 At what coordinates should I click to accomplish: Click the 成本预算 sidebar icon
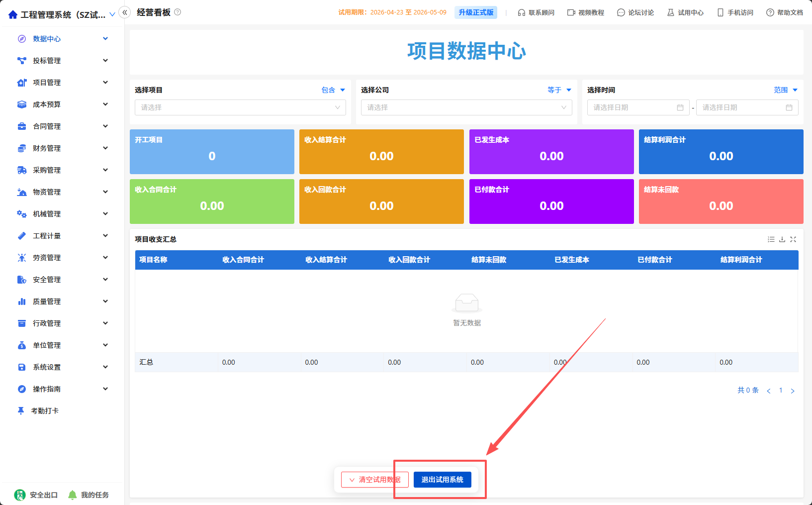coord(22,104)
